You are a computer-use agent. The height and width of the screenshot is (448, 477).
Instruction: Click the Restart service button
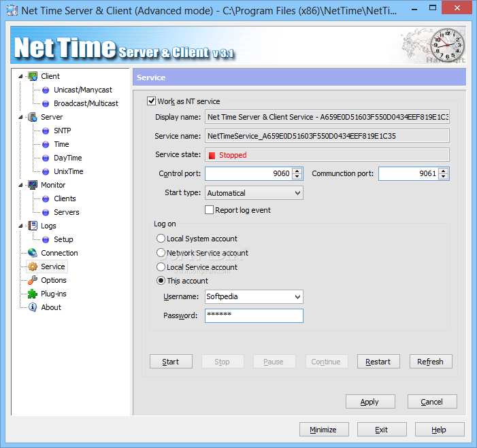click(x=378, y=362)
